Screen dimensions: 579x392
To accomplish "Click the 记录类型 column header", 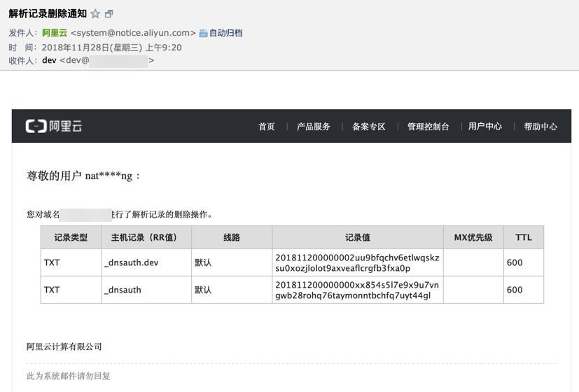I will [x=71, y=237].
